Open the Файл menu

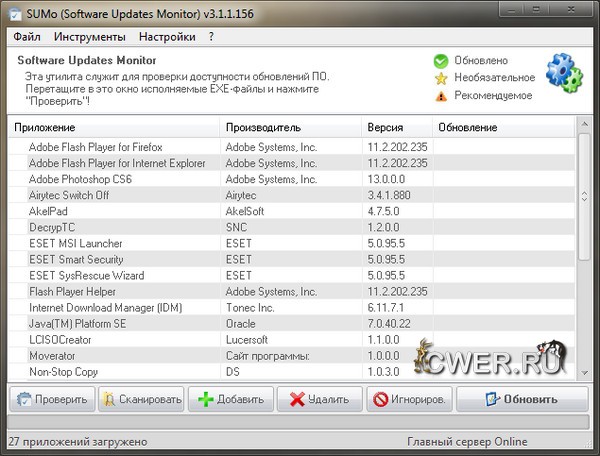click(x=27, y=37)
